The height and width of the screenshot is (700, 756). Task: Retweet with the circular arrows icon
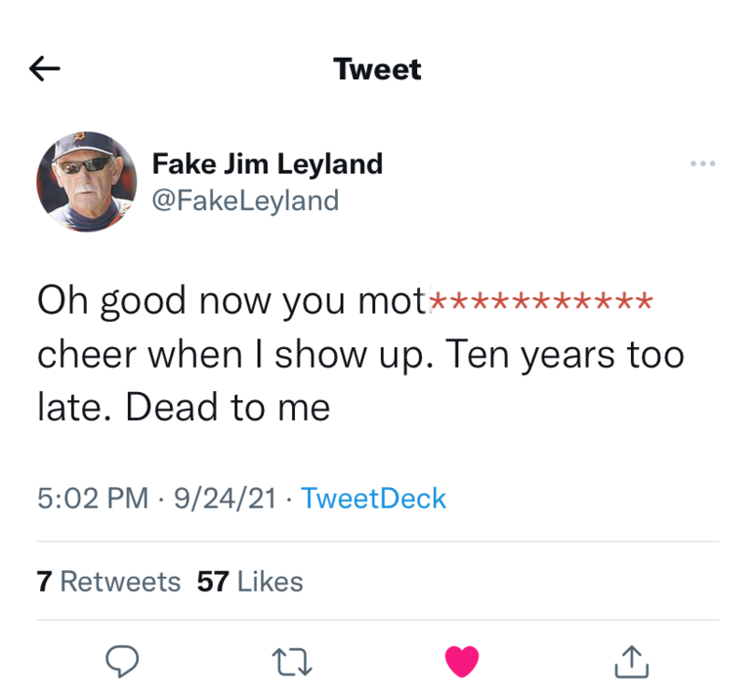291,662
